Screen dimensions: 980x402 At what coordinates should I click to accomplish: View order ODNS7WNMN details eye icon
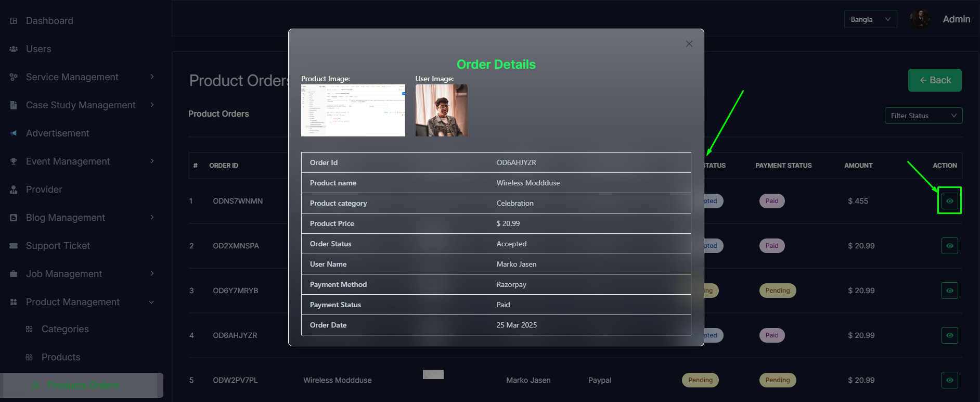coord(950,201)
